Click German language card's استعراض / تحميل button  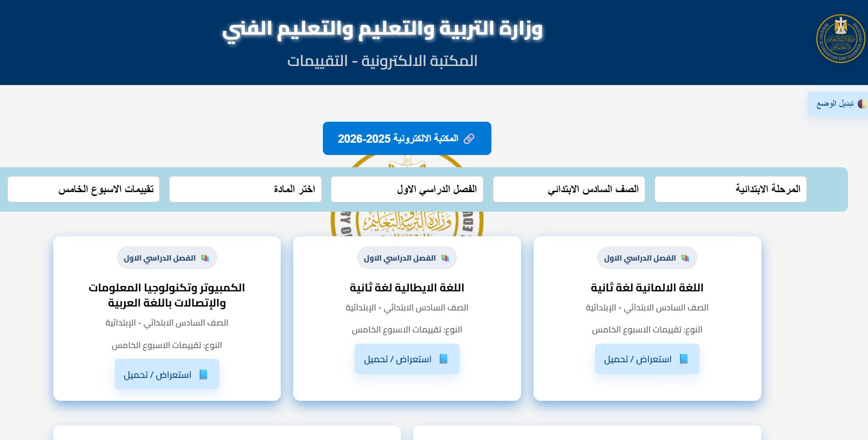[647, 359]
